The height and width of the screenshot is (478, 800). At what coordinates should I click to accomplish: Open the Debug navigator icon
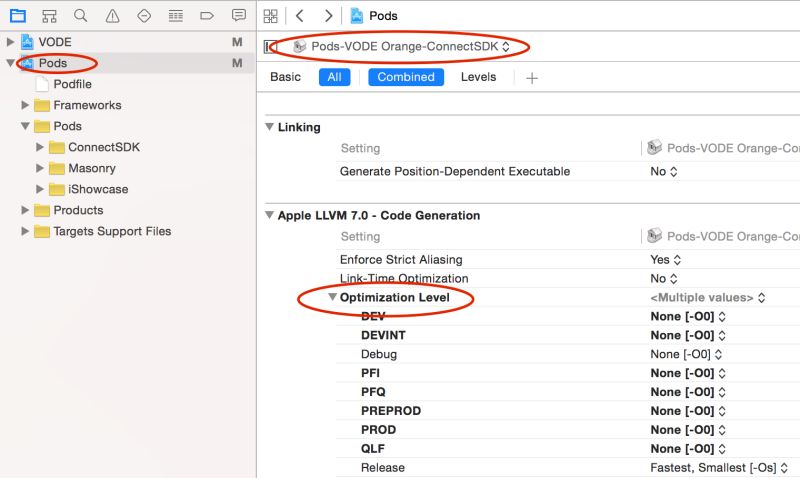[176, 16]
